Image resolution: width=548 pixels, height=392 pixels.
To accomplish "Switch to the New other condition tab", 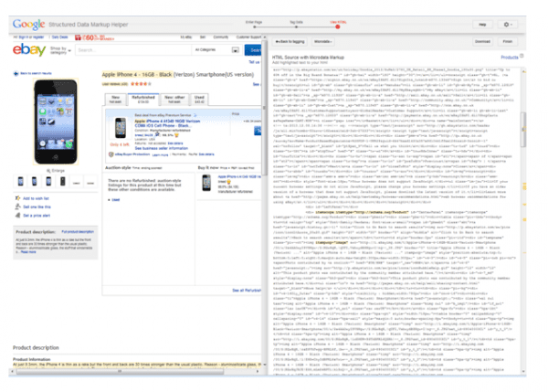I will [174, 100].
